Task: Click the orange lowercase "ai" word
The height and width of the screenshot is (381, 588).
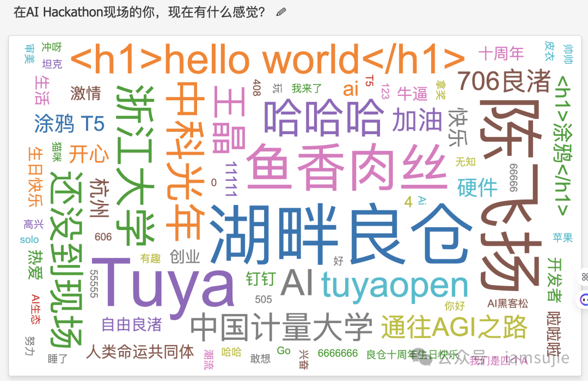Action: pyautogui.click(x=351, y=89)
